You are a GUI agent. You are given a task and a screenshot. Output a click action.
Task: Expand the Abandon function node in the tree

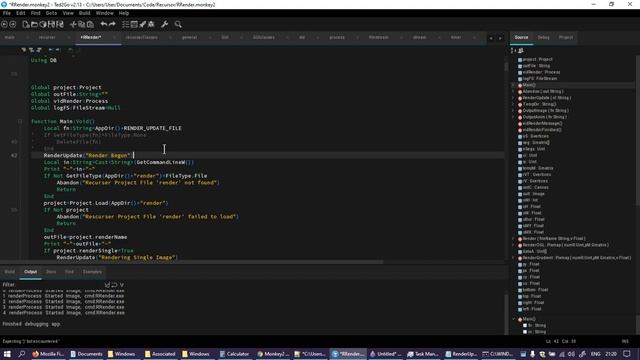(513, 91)
